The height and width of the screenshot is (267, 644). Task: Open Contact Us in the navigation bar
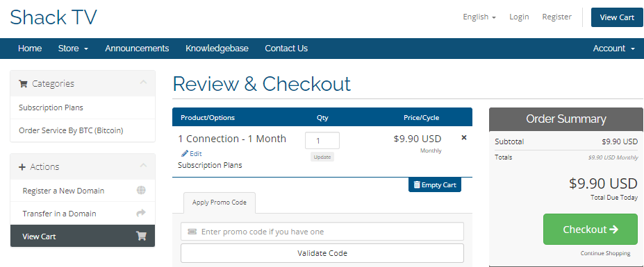tap(286, 49)
